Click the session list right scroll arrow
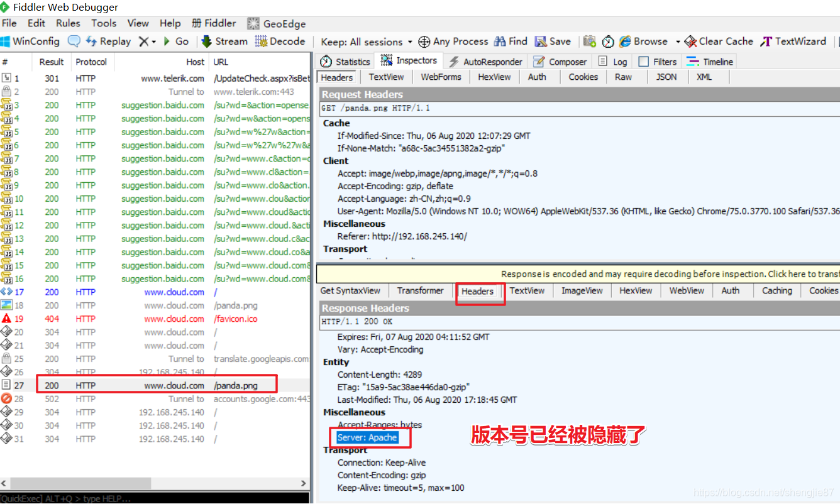 305,484
